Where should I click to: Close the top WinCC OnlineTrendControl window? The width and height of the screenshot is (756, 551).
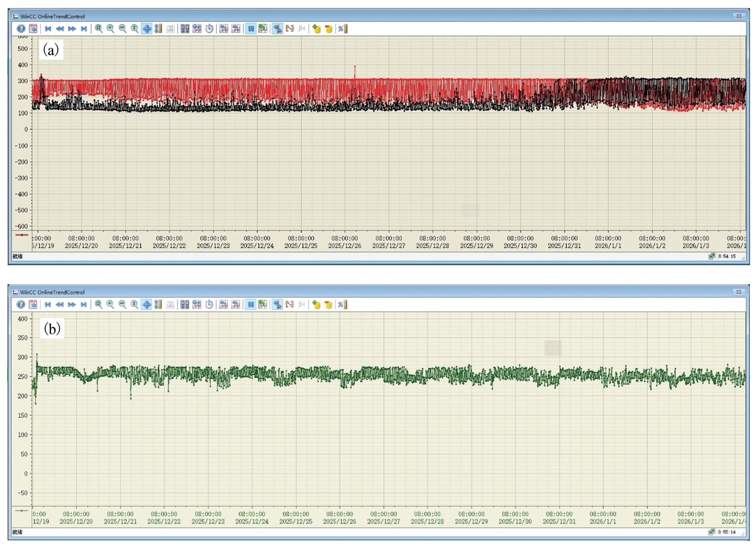[739, 16]
